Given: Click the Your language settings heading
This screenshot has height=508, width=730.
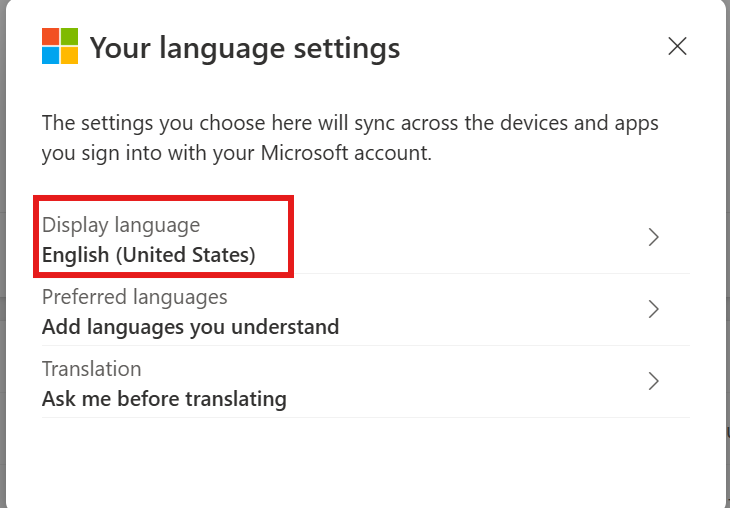Looking at the screenshot, I should coord(245,47).
